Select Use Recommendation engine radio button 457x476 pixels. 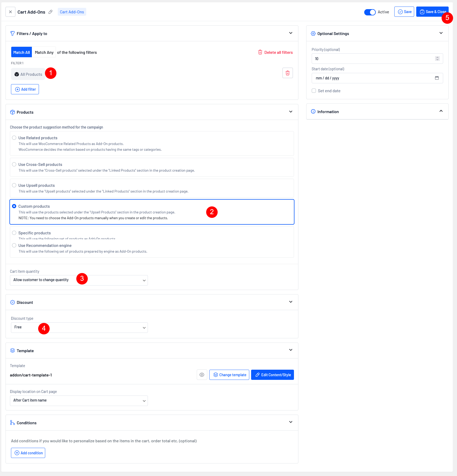(14, 246)
